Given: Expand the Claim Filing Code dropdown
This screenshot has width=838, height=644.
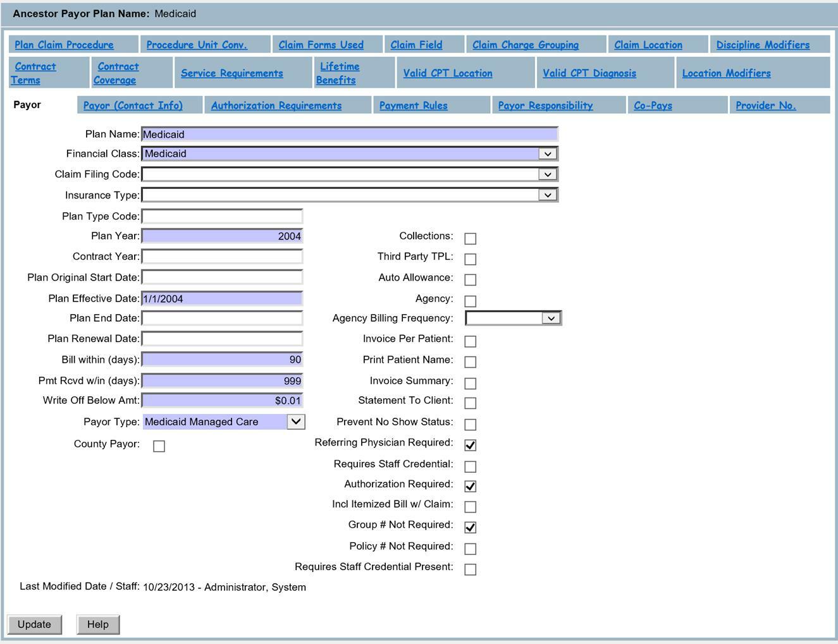Looking at the screenshot, I should point(548,174).
